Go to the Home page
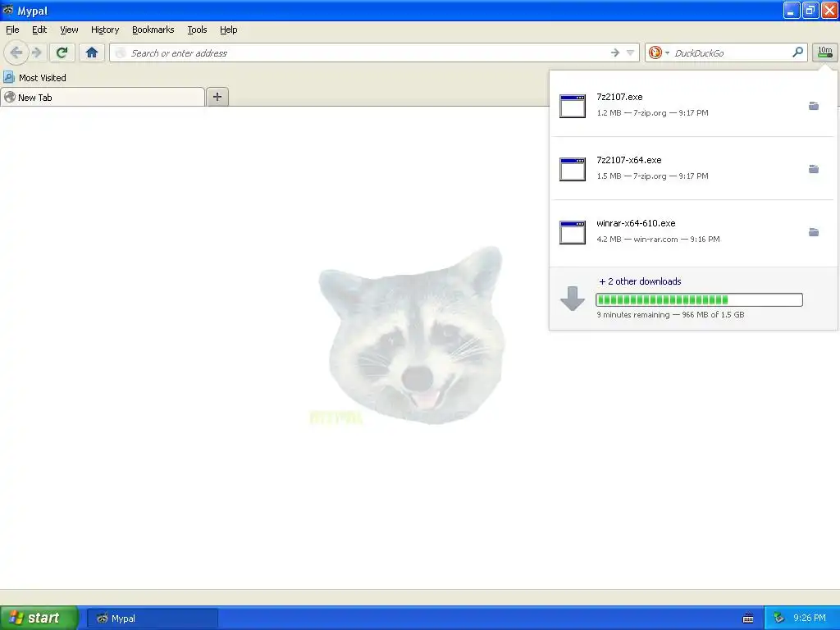840x630 pixels. click(92, 52)
